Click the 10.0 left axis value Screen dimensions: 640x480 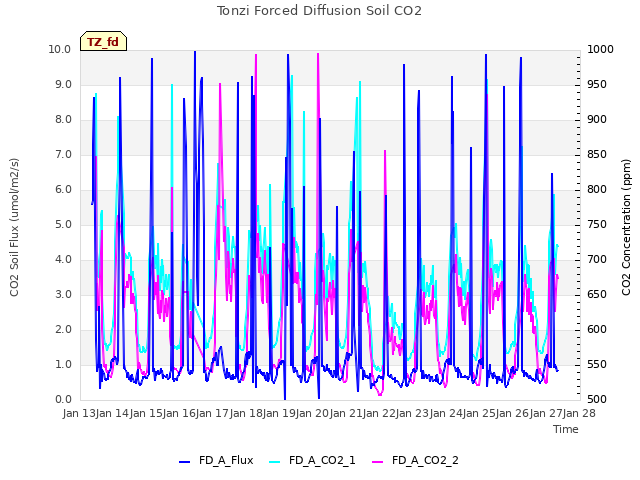(60, 50)
